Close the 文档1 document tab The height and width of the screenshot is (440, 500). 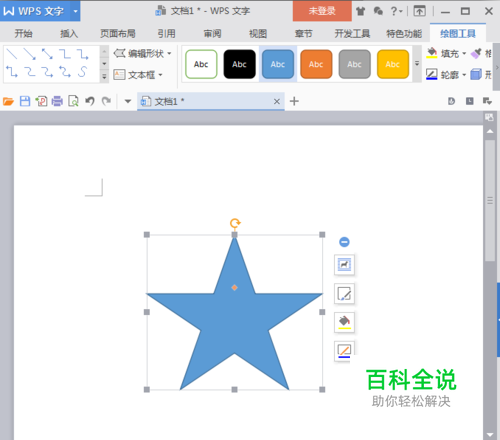point(277,101)
